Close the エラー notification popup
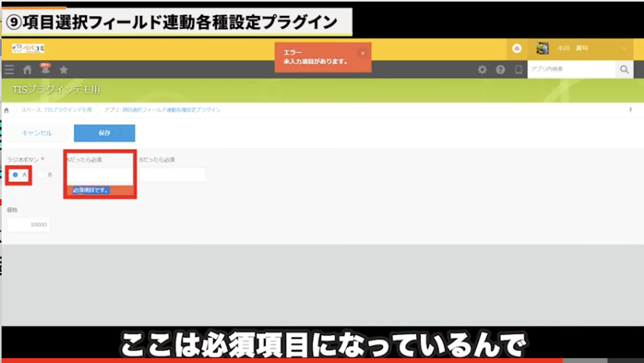This screenshot has height=363, width=644. pos(362,53)
